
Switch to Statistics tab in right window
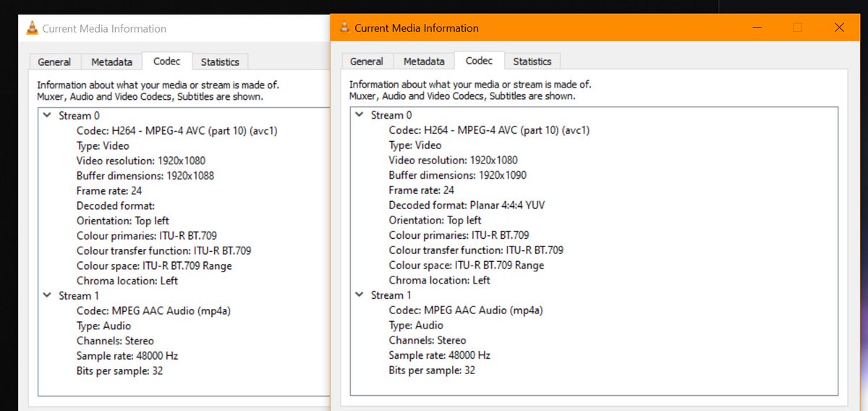pos(532,62)
